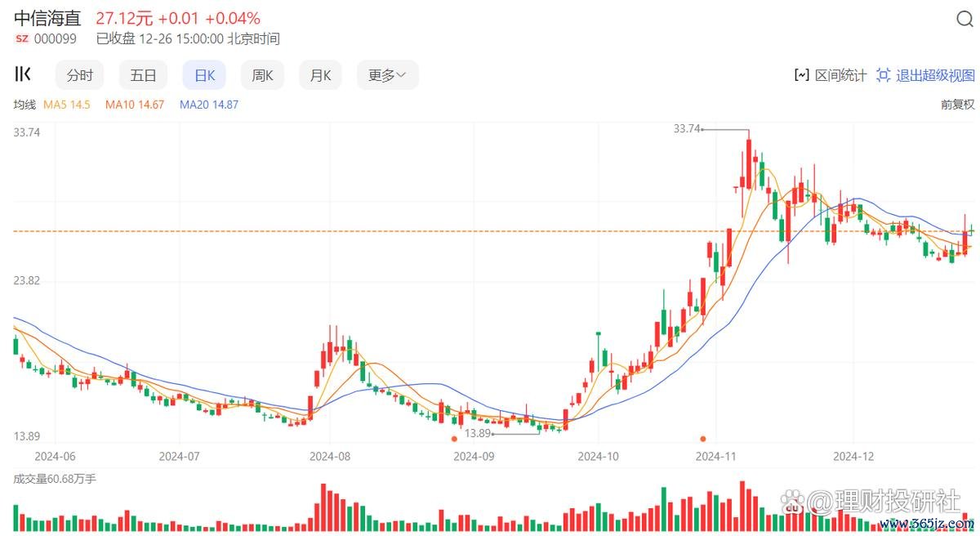The image size is (980, 536).
Task: Select the 日K daily candlestick tab
Action: click(x=204, y=75)
